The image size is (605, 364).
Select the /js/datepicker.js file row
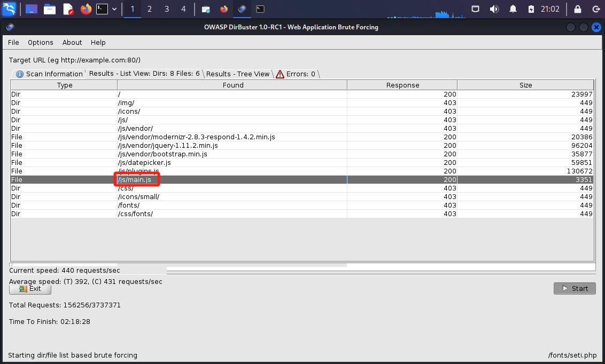pos(302,163)
